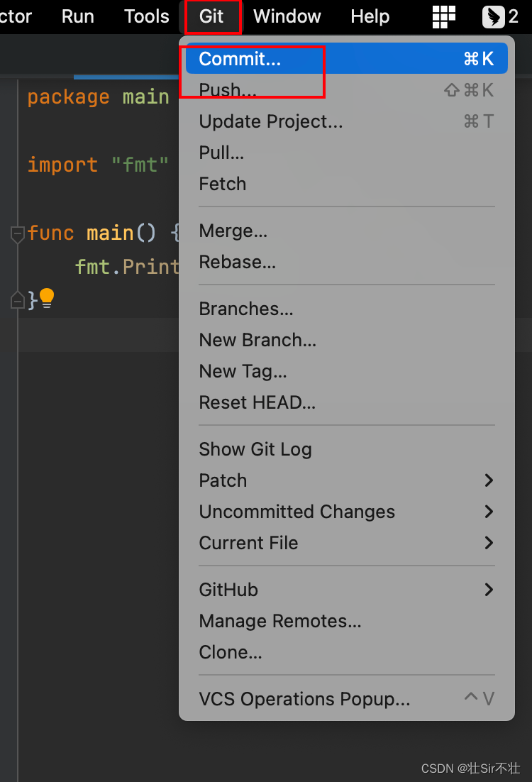The width and height of the screenshot is (532, 782).
Task: Click the white bird icon in menu bar
Action: 493,16
